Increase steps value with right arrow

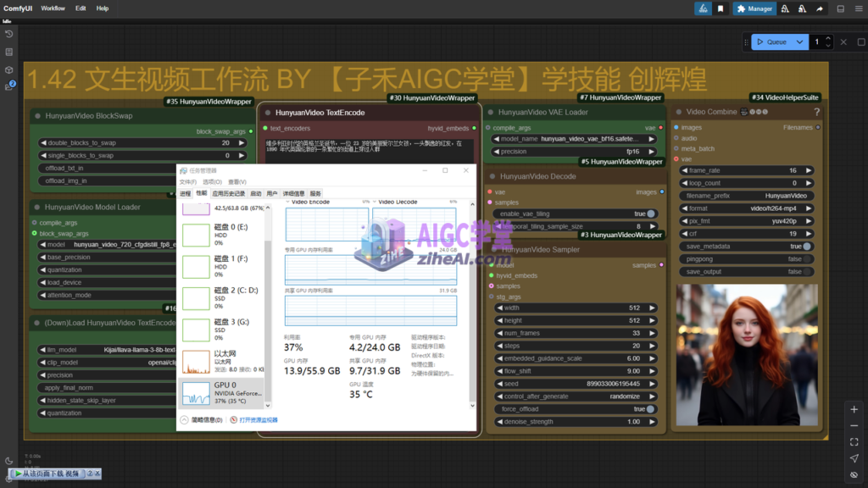tap(652, 346)
